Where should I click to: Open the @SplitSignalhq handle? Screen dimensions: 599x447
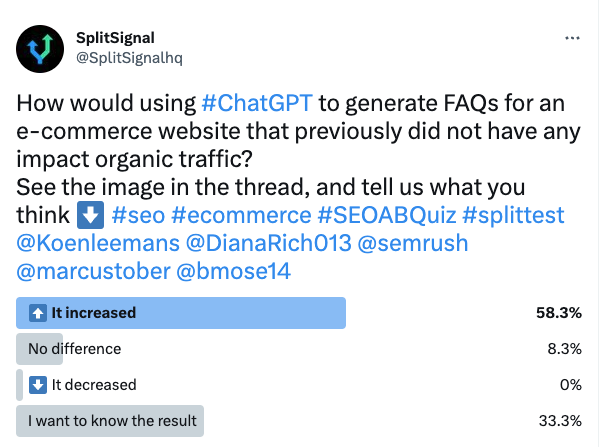(130, 58)
